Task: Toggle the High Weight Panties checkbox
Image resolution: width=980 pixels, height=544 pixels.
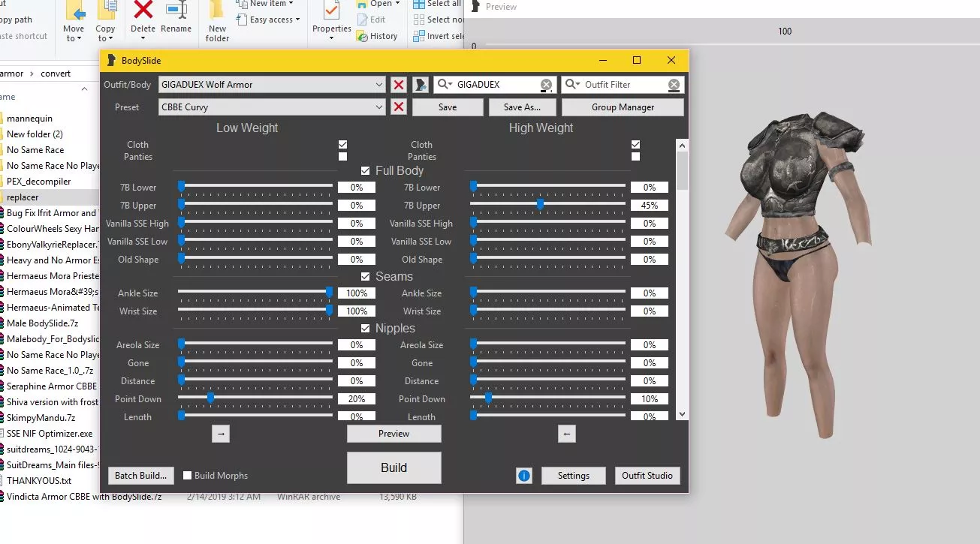Action: 636,157
